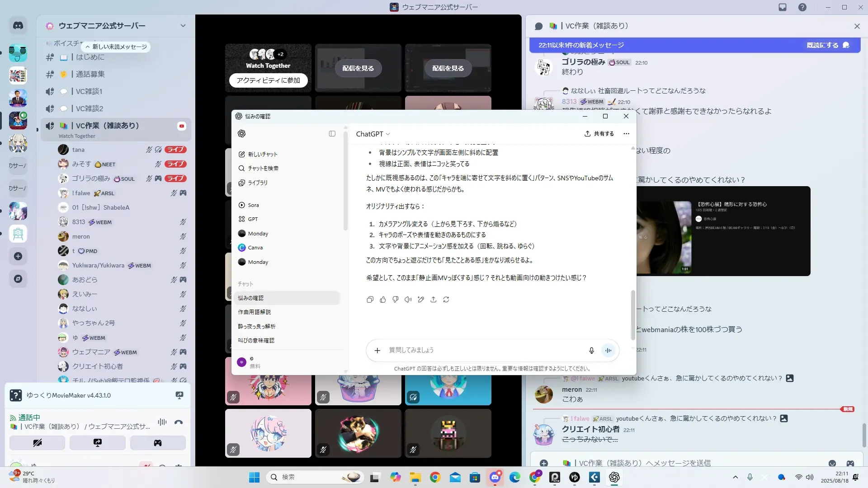Toggle the camera in Discord call
868x488 pixels.
coord(38,443)
